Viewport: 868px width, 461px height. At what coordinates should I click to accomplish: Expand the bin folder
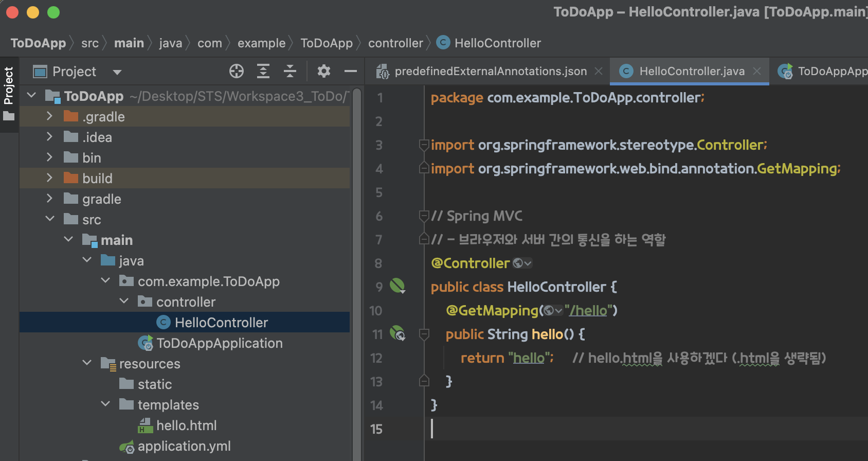tap(49, 157)
